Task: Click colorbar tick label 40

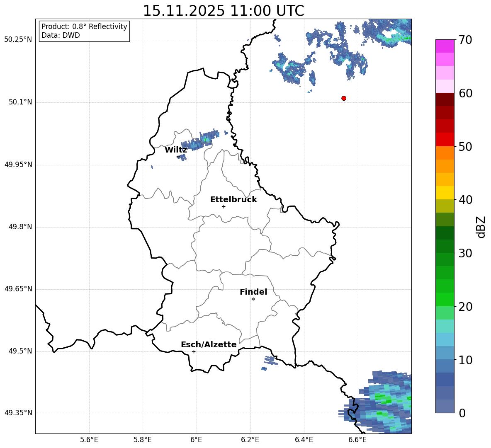Action: click(465, 200)
